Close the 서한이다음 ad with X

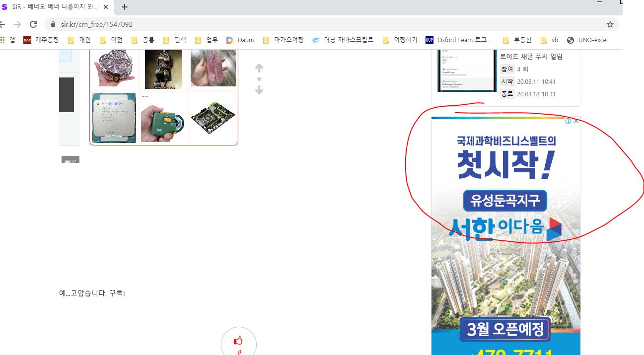tap(576, 121)
